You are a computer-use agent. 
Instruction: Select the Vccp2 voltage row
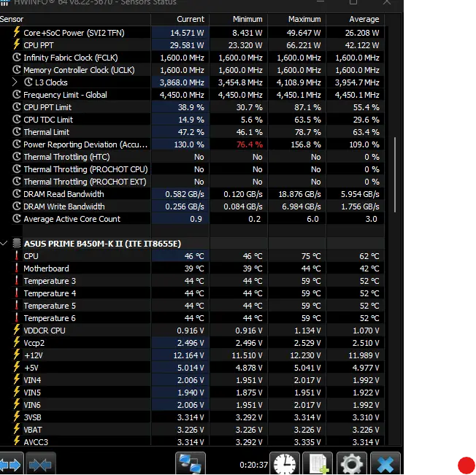click(x=192, y=343)
